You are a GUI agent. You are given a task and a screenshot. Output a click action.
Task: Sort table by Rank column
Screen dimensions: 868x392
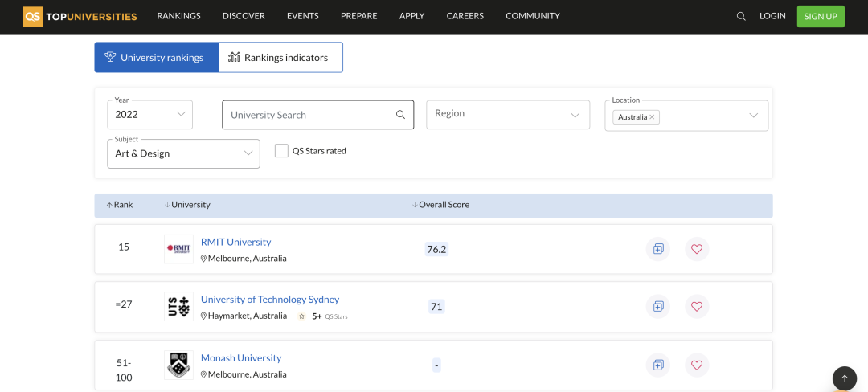[x=120, y=205]
